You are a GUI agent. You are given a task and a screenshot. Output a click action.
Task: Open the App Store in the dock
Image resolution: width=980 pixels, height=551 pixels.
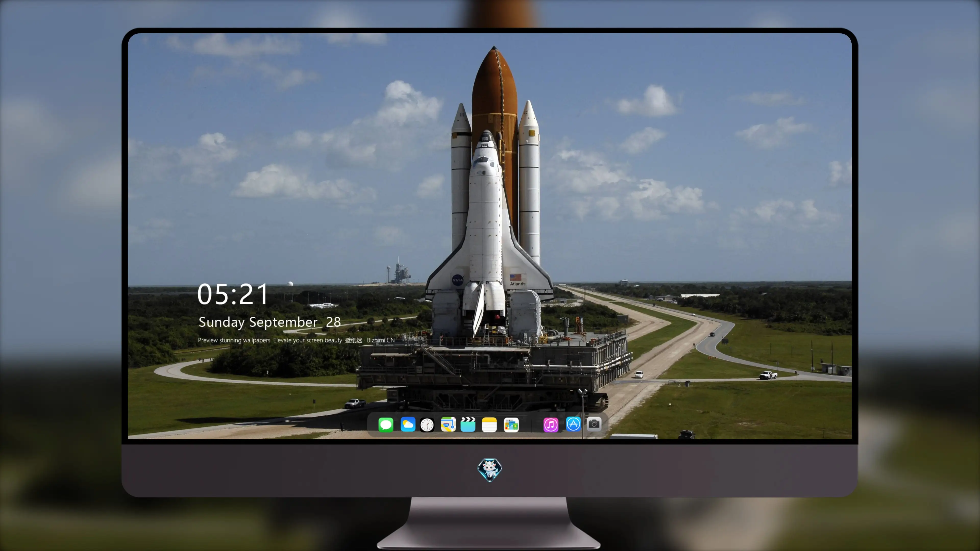click(x=573, y=424)
